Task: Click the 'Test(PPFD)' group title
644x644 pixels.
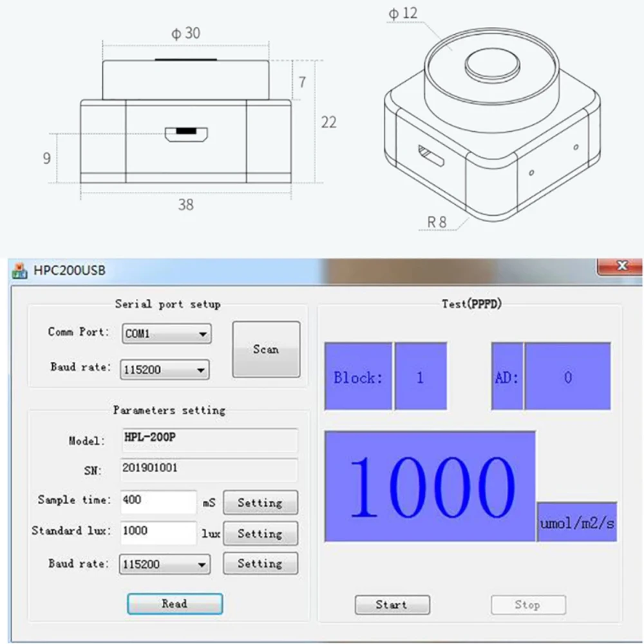Action: (472, 304)
